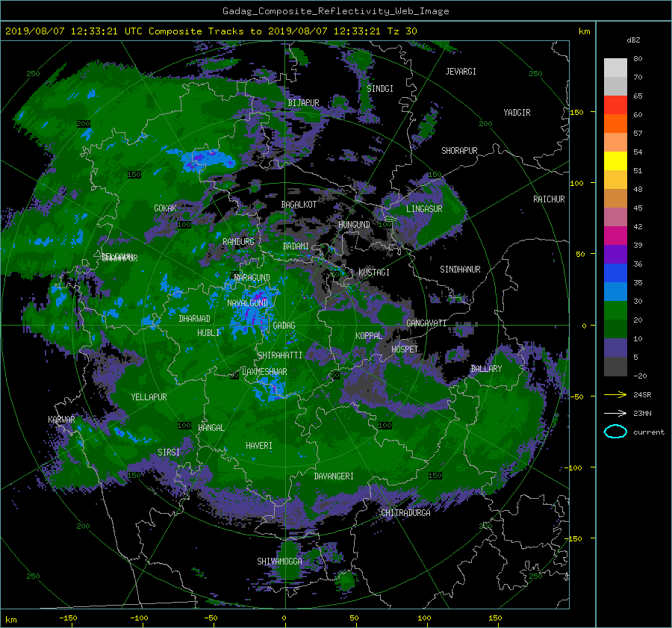Click the YADGIR city label
This screenshot has height=628, width=672.
tap(517, 113)
